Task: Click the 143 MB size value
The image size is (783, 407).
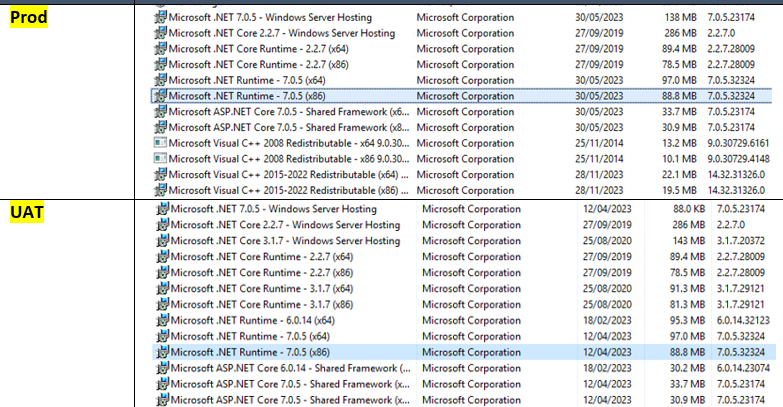Action: click(x=689, y=241)
